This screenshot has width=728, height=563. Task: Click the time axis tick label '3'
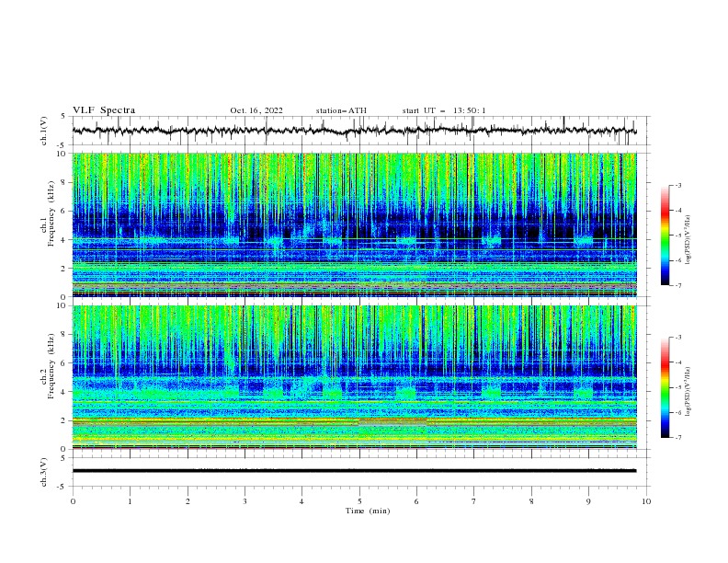click(x=245, y=501)
